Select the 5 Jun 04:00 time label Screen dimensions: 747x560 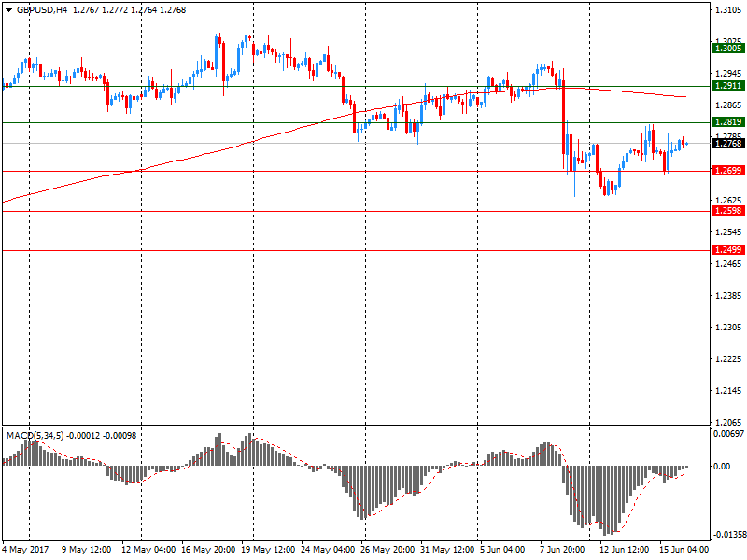[x=502, y=550]
